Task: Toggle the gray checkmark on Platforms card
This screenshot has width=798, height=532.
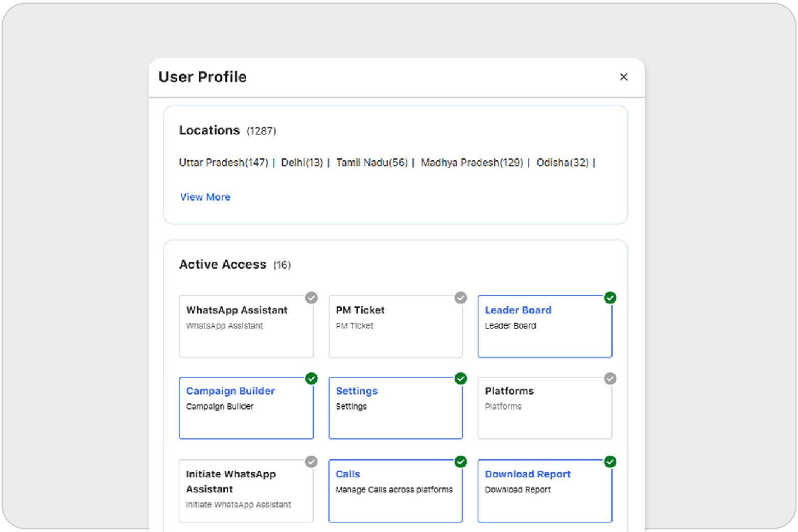Action: [610, 378]
